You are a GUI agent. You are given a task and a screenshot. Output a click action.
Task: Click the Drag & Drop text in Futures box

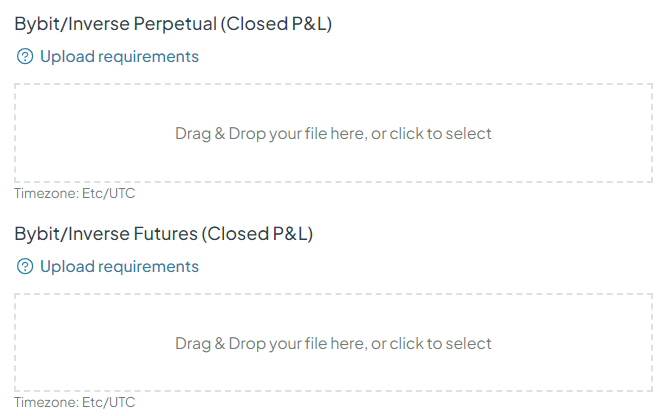pos(333,344)
